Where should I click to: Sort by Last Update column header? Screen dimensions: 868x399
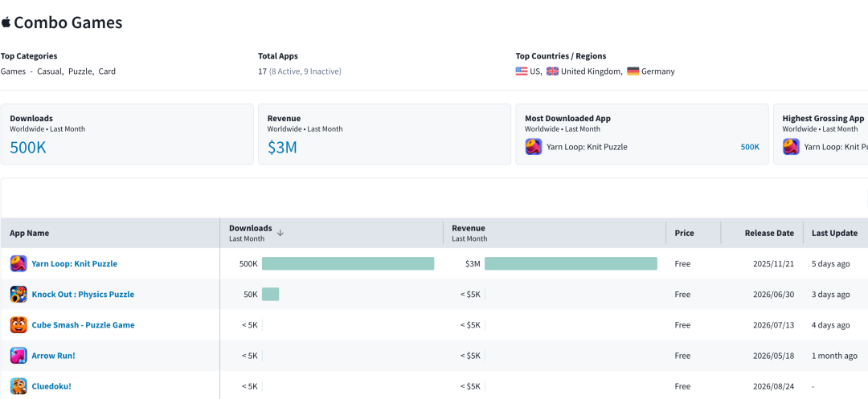click(x=835, y=233)
